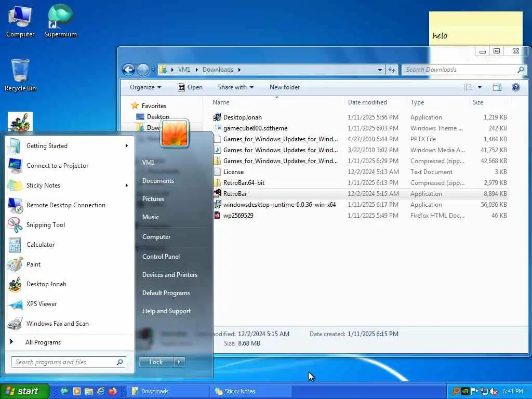Open Windows Media Player from quick launch
This screenshot has height=399, width=532.
coord(77,391)
